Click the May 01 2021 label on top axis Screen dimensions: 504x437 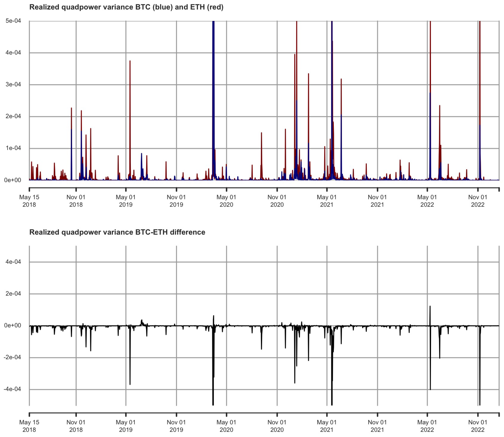(x=327, y=201)
